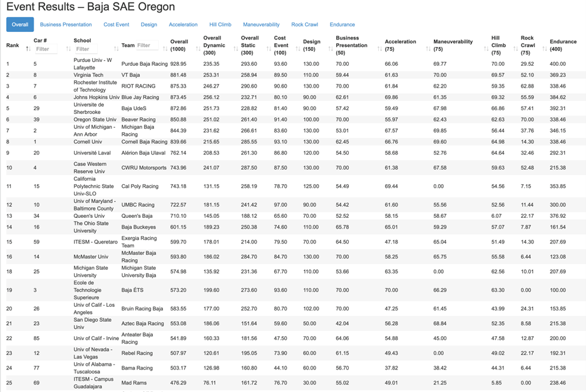Click the 928.95 overall score value

click(178, 64)
